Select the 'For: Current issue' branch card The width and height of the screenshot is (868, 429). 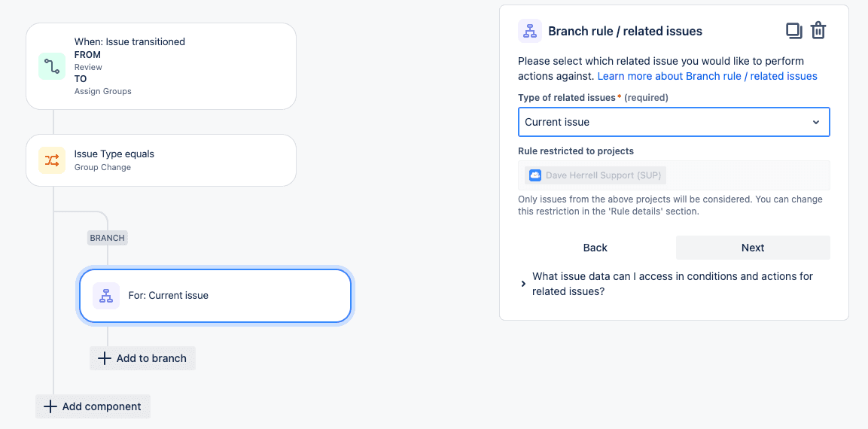215,296
